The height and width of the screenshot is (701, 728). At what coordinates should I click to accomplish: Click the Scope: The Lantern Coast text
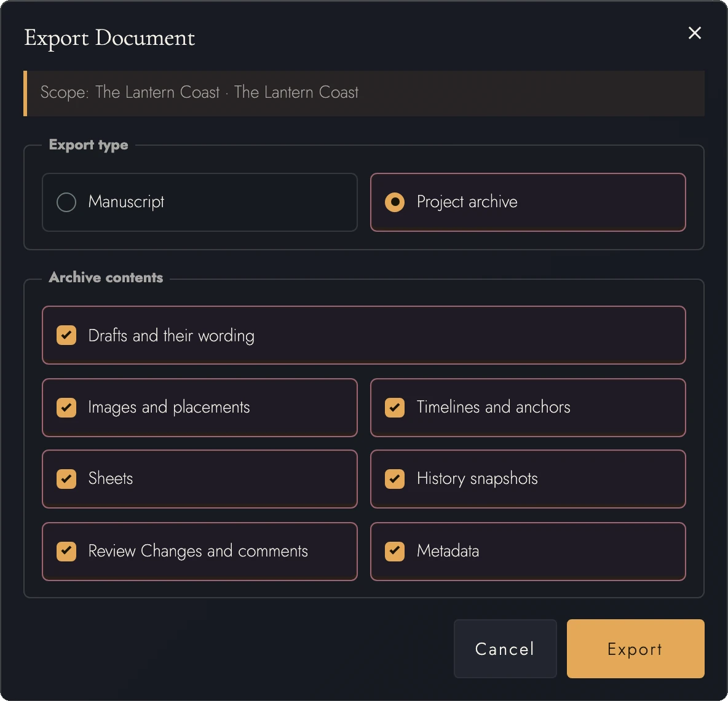coord(199,92)
